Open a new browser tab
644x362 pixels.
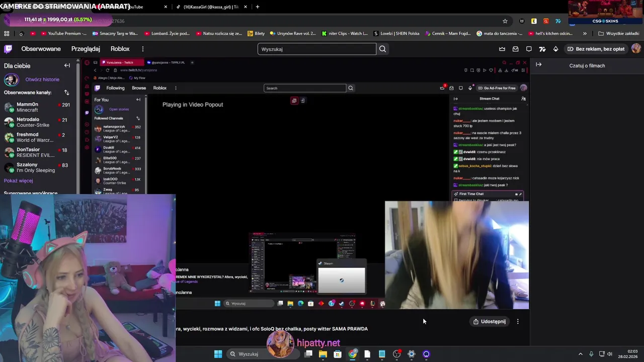(x=258, y=7)
